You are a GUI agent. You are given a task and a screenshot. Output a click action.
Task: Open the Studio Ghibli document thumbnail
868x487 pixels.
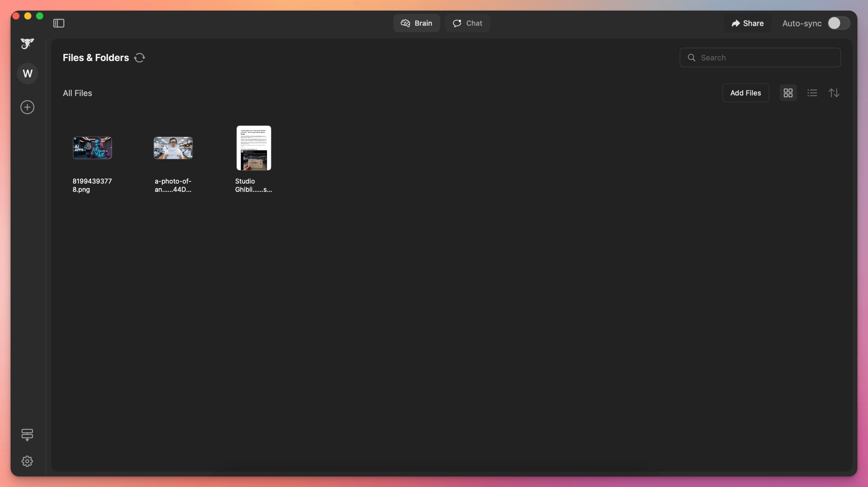(x=254, y=148)
